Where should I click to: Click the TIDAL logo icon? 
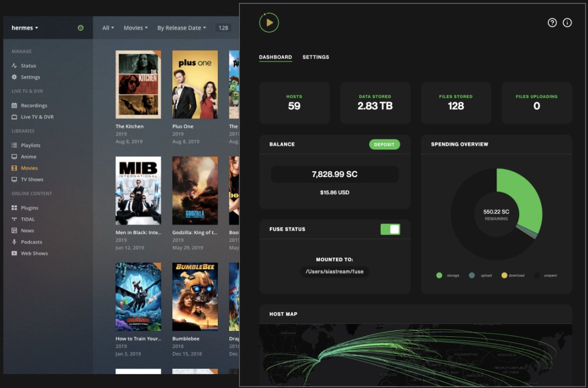click(14, 219)
